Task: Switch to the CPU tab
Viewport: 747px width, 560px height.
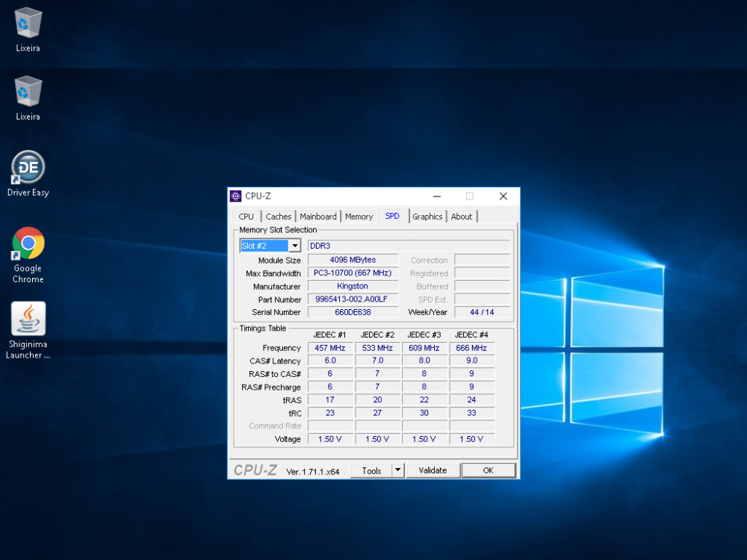Action: tap(247, 217)
